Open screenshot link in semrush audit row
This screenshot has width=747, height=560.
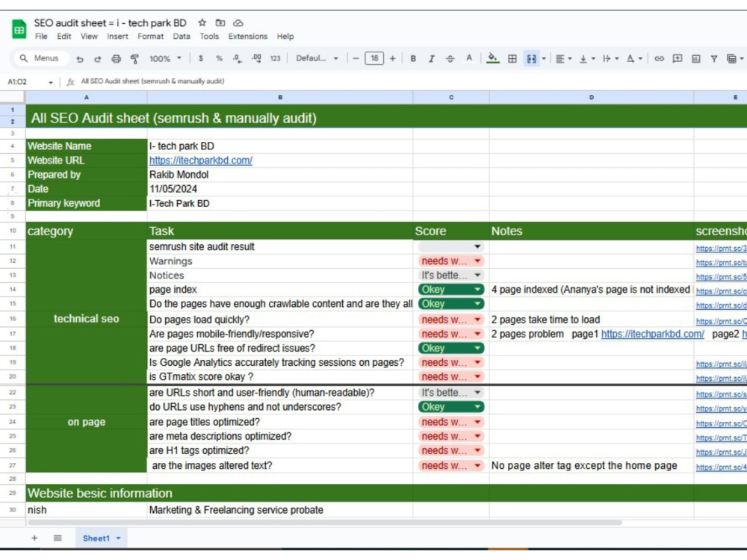click(721, 248)
